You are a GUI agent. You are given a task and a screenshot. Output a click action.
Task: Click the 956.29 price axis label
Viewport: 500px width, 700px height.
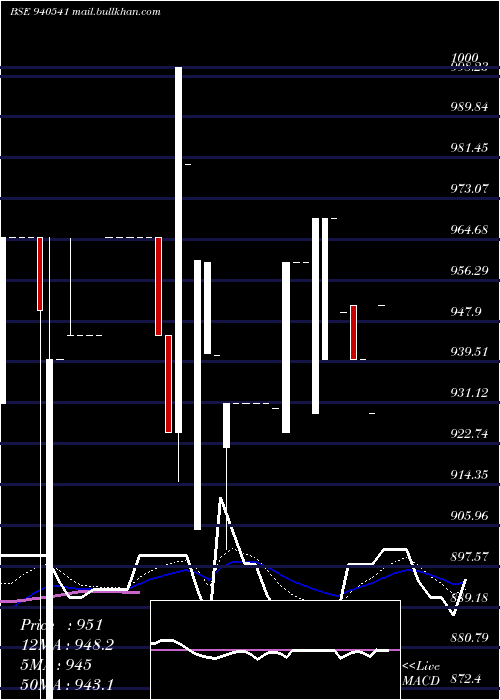469,270
